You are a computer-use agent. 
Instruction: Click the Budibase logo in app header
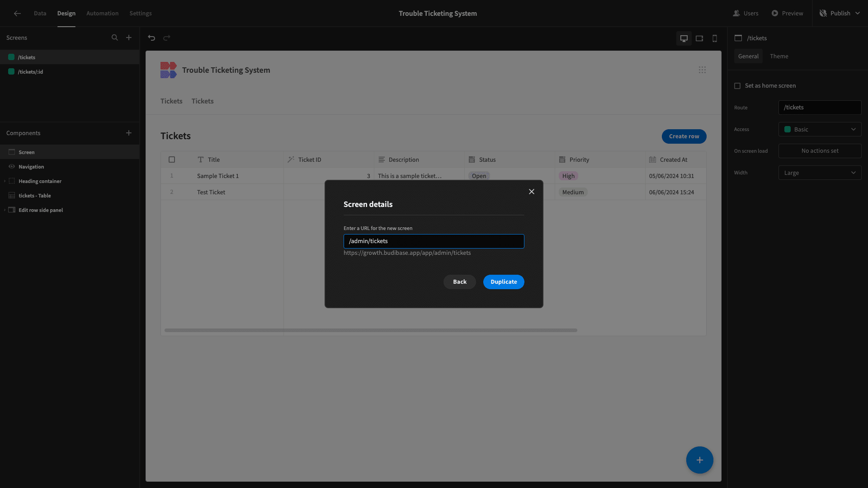pos(168,70)
